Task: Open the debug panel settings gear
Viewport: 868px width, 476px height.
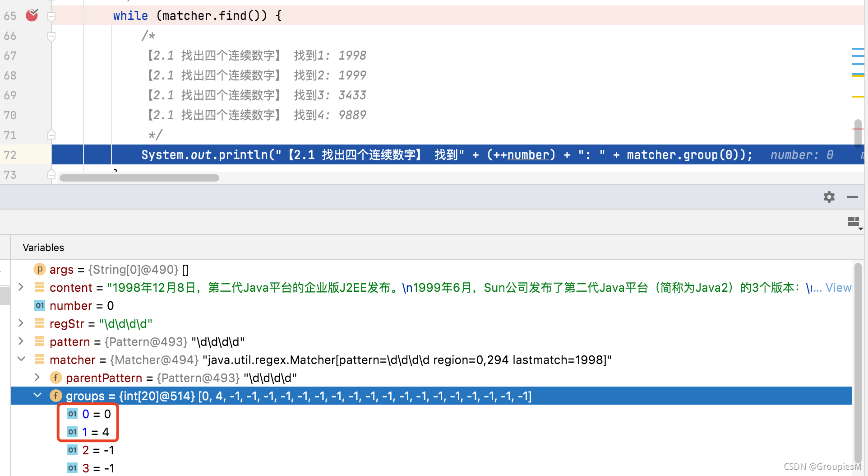Action: point(829,197)
